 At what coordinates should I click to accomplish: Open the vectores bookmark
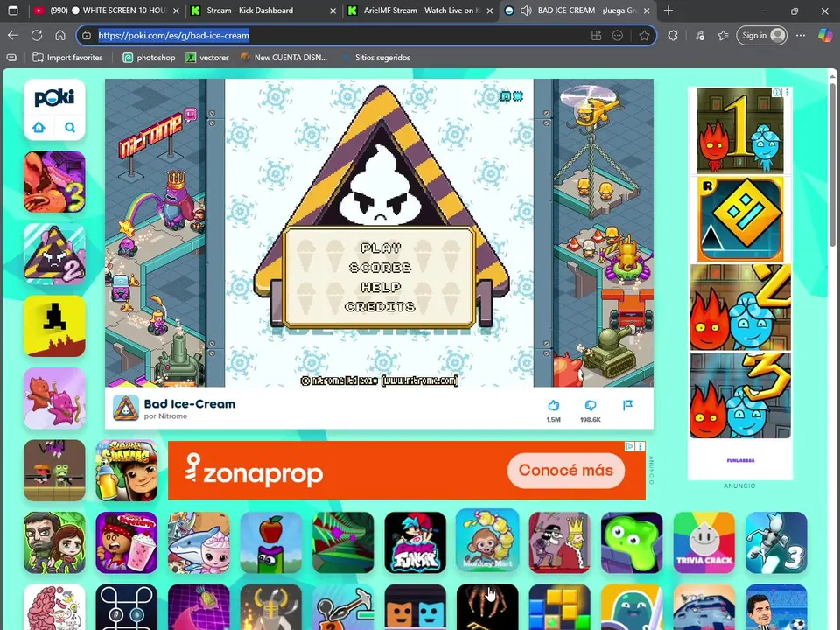pos(207,58)
